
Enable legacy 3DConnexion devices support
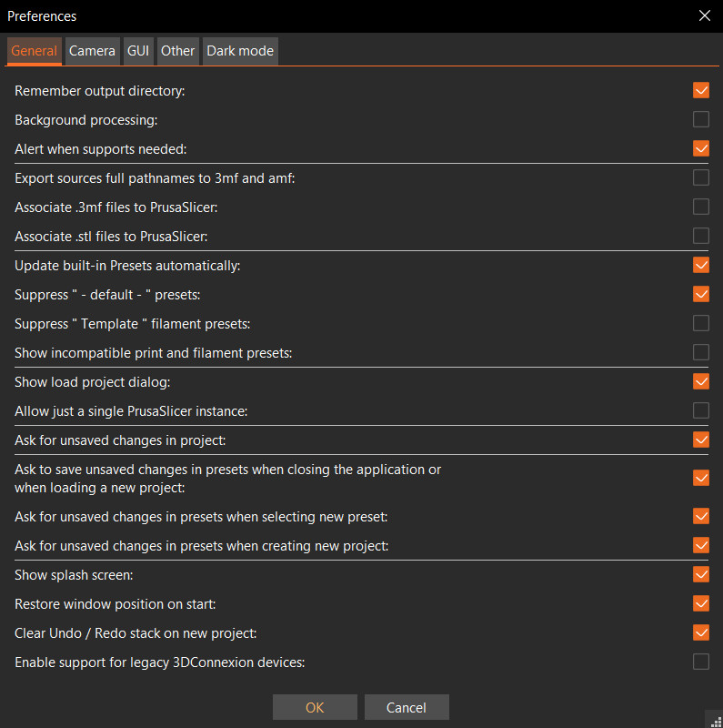tap(701, 662)
